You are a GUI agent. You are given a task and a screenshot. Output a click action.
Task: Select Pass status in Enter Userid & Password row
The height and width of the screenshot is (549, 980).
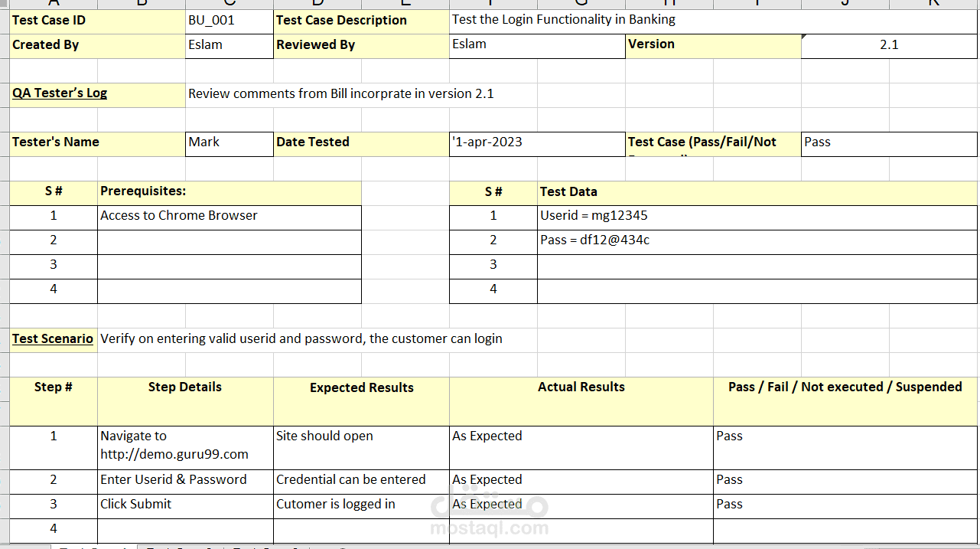point(845,482)
